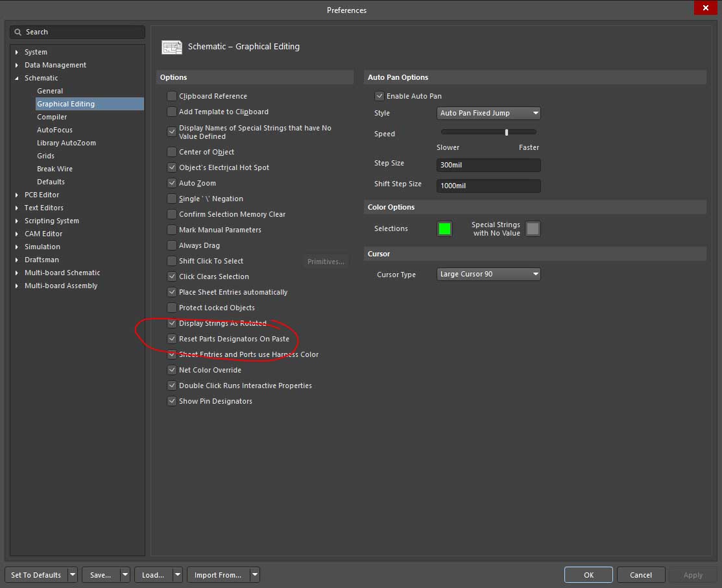Image resolution: width=722 pixels, height=588 pixels.
Task: Open the Save button dropdown arrow
Action: click(125, 575)
